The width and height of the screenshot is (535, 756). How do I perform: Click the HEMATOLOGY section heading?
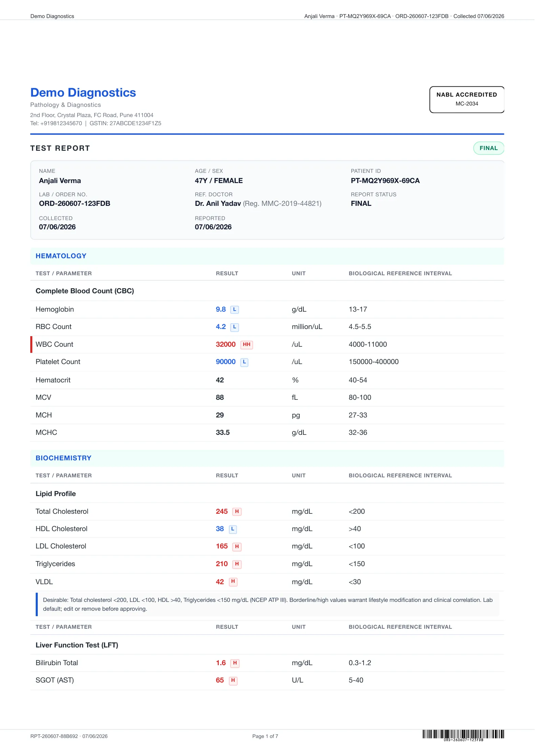pyautogui.click(x=61, y=256)
